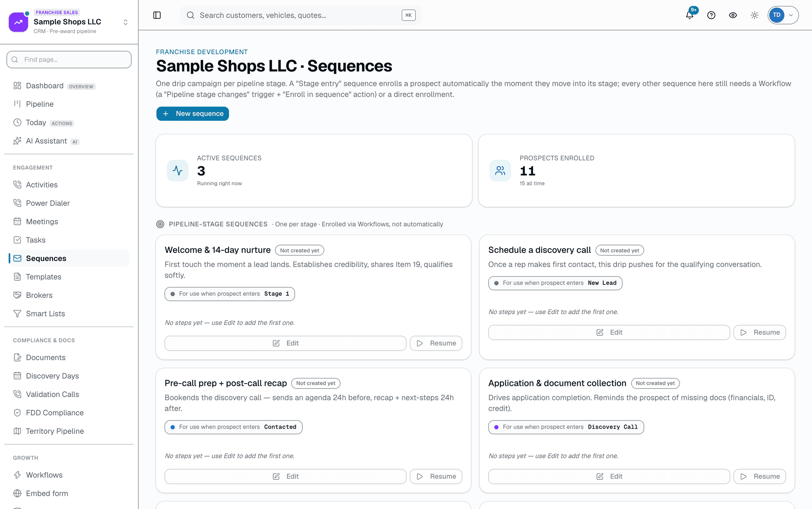Click the Active Sequences pulse icon
The height and width of the screenshot is (509, 812).
177,171
